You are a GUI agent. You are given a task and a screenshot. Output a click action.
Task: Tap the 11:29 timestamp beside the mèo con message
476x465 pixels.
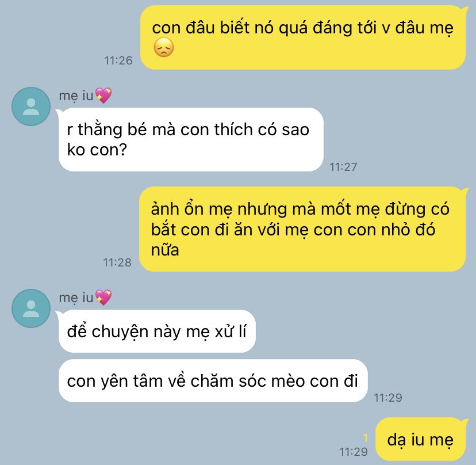pyautogui.click(x=388, y=398)
